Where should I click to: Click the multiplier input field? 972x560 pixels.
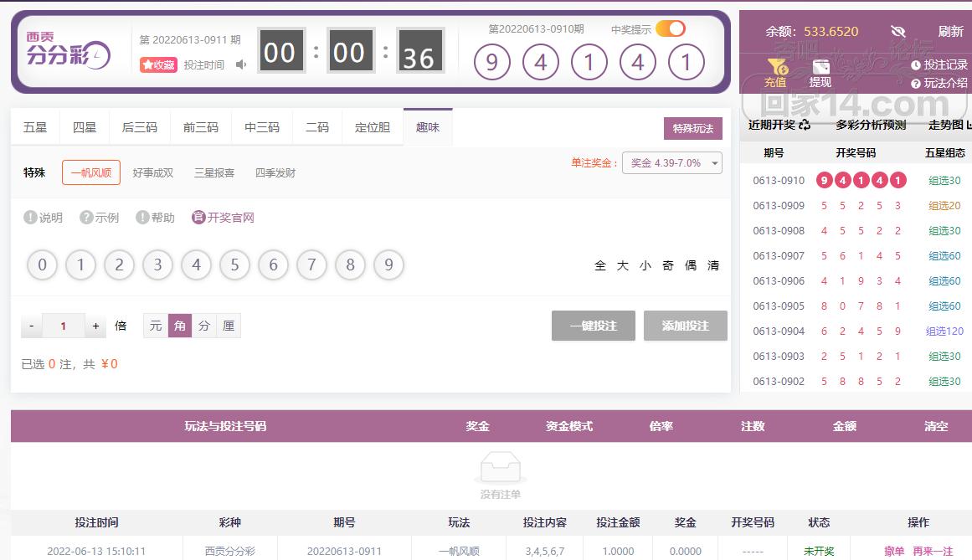(x=64, y=326)
